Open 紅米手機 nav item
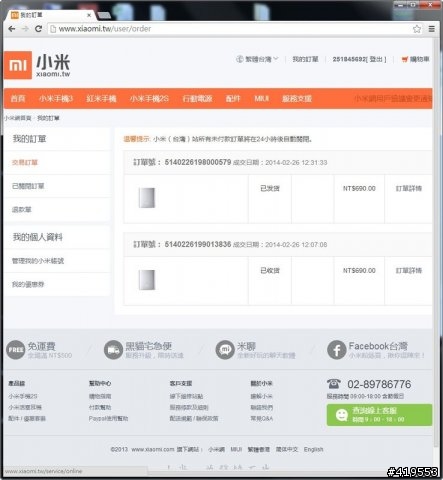 101,99
